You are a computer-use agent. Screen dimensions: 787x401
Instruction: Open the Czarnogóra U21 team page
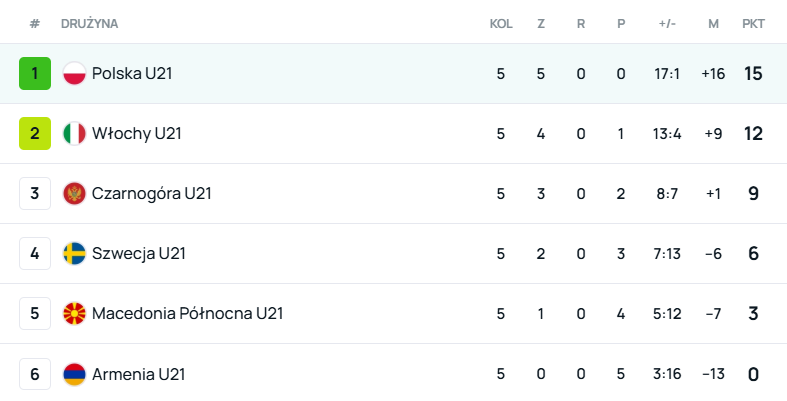(x=151, y=193)
